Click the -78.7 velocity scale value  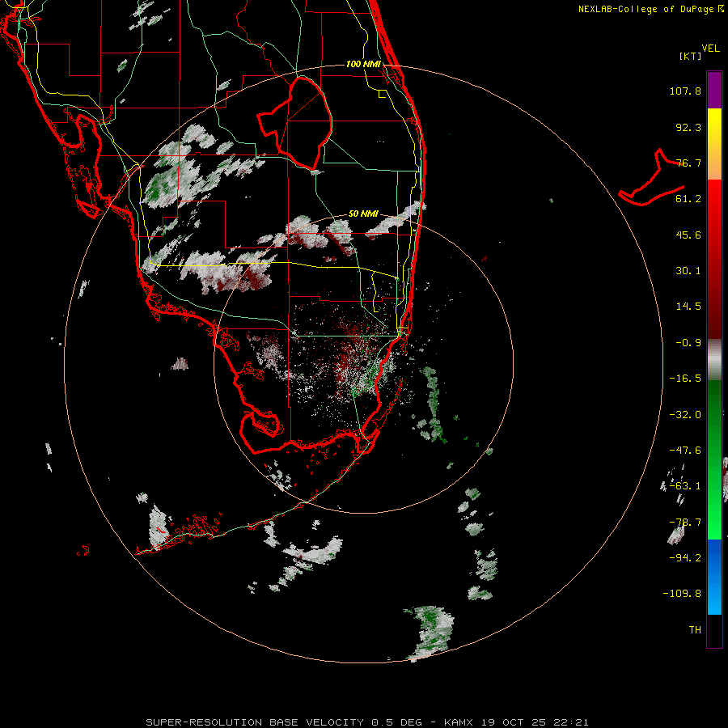coord(685,523)
